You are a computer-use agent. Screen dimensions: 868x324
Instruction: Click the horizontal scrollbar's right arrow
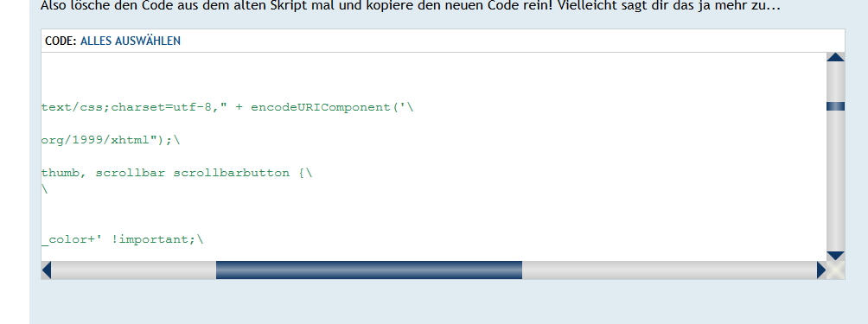tap(821, 270)
